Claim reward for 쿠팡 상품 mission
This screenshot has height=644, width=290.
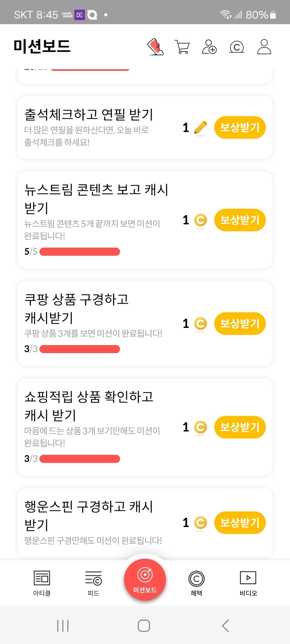click(x=240, y=323)
